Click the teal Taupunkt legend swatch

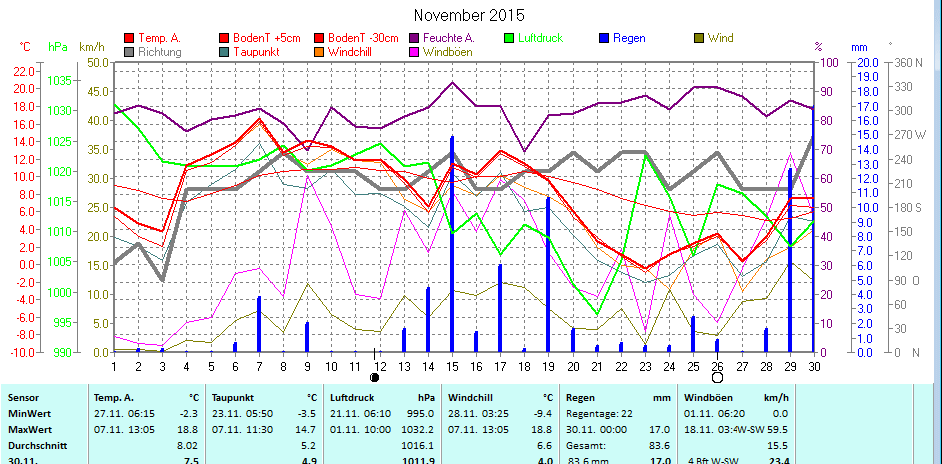pos(225,52)
